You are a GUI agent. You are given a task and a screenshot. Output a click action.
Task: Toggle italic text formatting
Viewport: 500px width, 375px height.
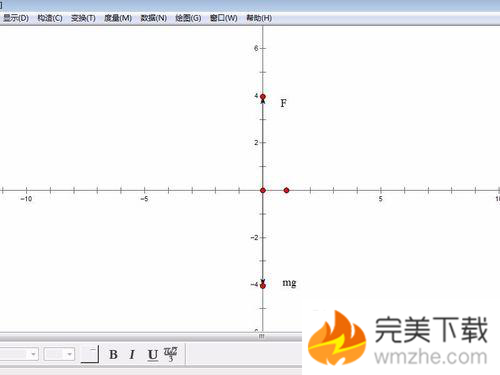tap(132, 354)
